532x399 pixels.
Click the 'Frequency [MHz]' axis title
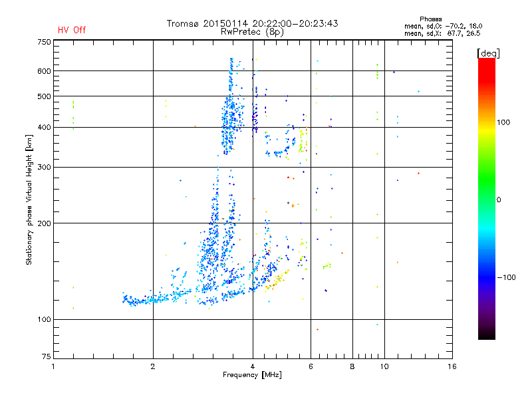[252, 375]
